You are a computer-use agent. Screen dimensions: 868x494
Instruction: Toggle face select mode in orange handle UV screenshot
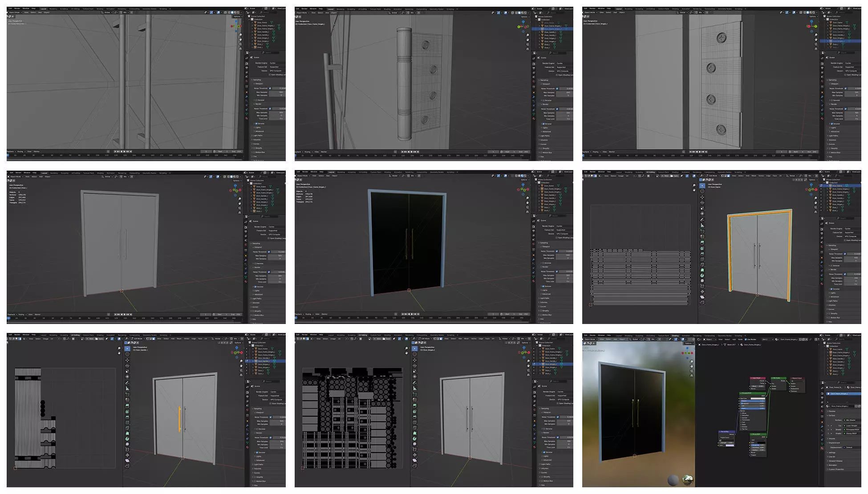click(154, 339)
